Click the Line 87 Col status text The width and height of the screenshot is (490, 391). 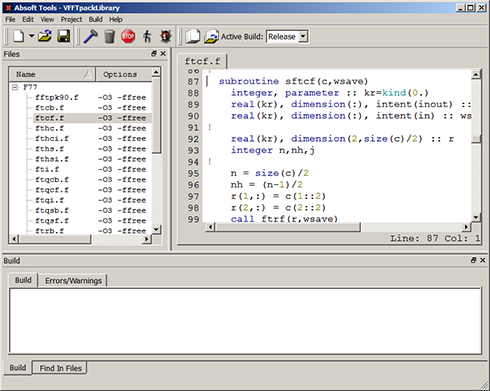click(435, 238)
